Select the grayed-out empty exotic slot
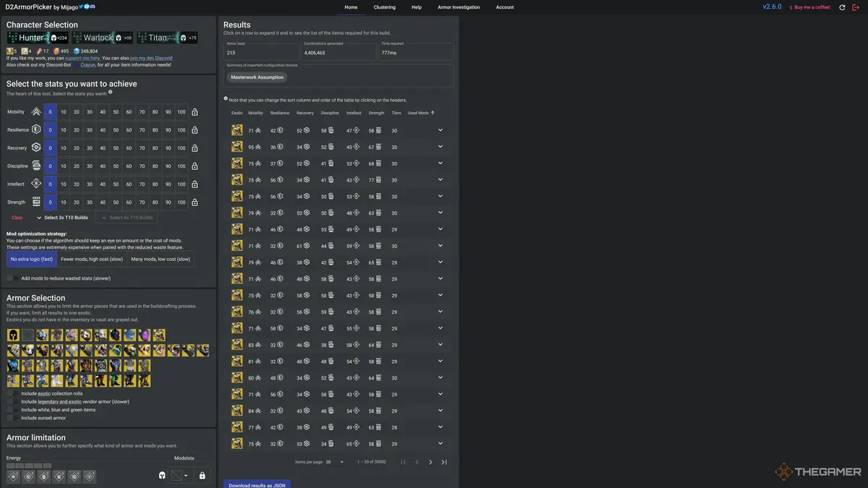Viewport: 868px width, 488px height. [x=27, y=335]
